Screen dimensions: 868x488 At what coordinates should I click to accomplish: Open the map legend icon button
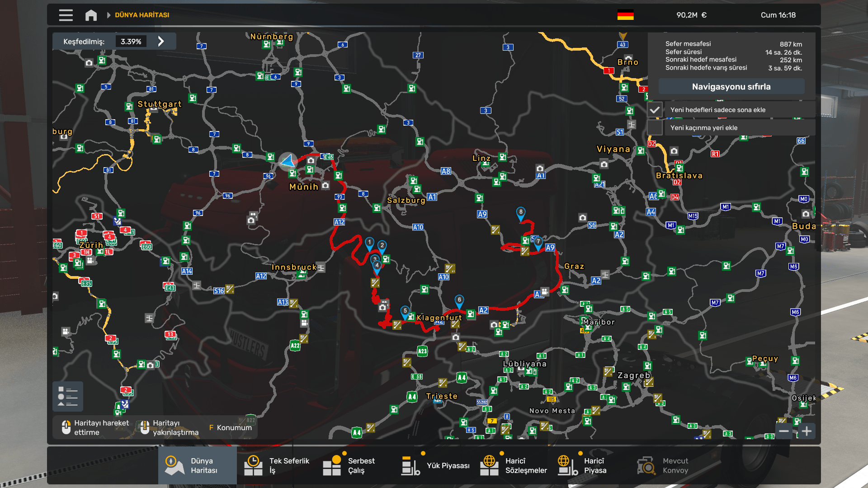click(67, 396)
